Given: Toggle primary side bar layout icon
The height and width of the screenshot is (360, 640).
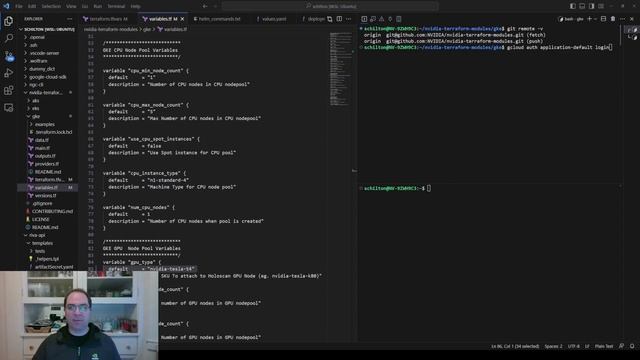Looking at the screenshot, I should pyautogui.click(x=573, y=6).
